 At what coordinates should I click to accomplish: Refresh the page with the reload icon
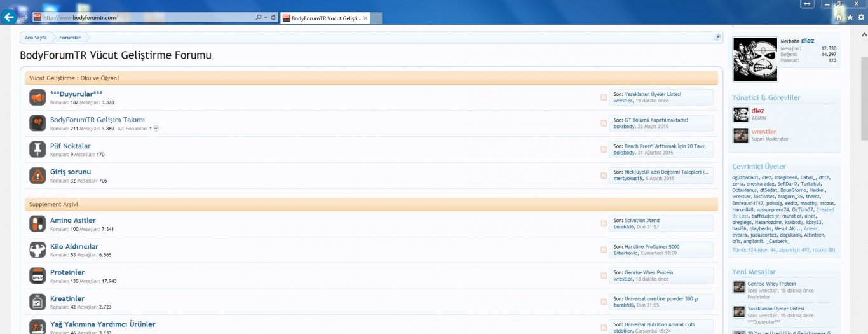click(x=273, y=17)
